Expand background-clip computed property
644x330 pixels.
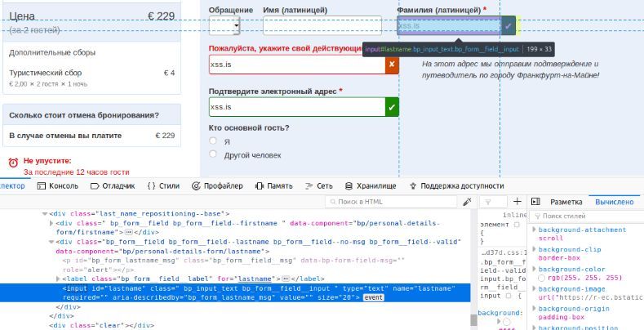[534, 249]
